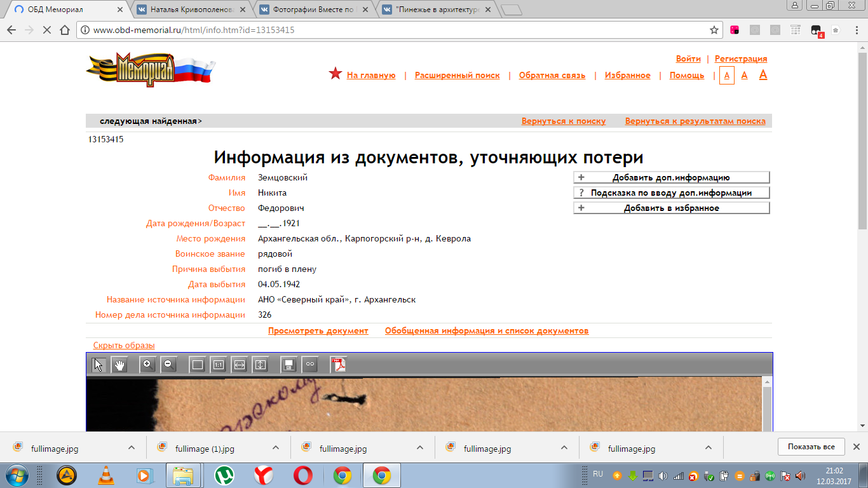The width and height of the screenshot is (868, 488).
Task: Open uTorrent from the taskbar
Action: pyautogui.click(x=224, y=475)
